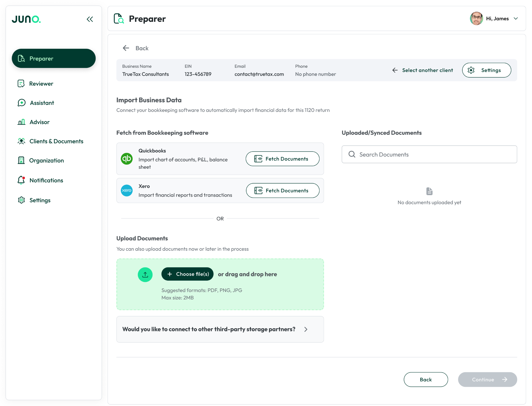Click James's profile avatar
532x406 pixels.
pos(476,19)
